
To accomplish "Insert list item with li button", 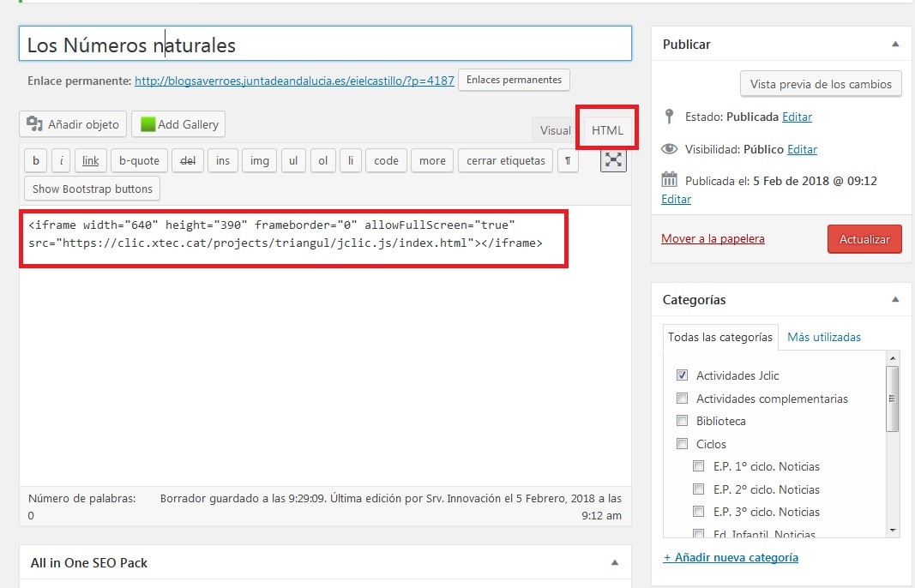I will tap(351, 161).
